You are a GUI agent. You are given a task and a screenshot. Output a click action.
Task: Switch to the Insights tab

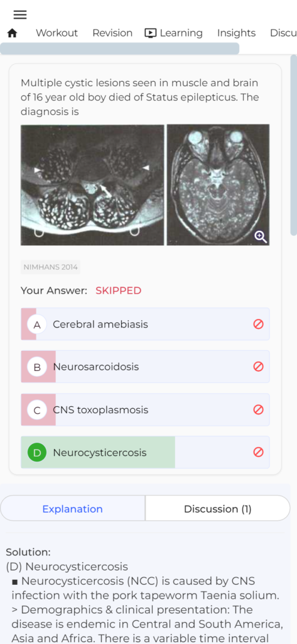[236, 33]
